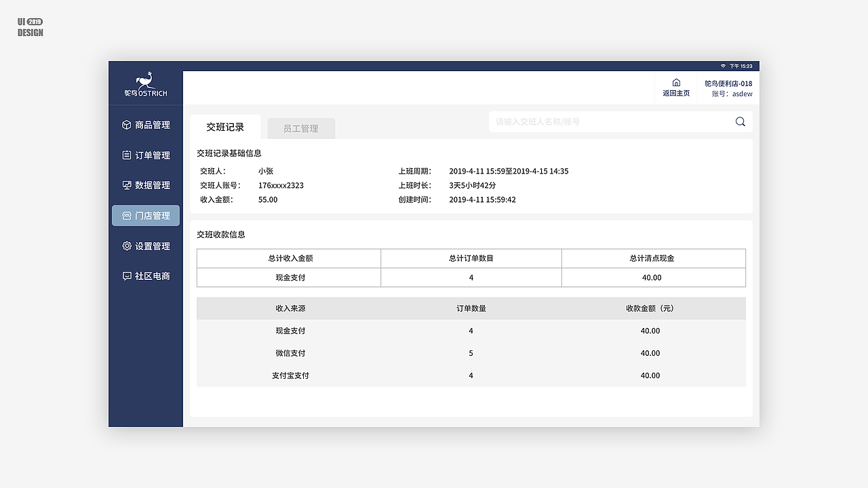Click the 收入金额 value 55.00
The width and height of the screenshot is (868, 488).
pos(268,200)
